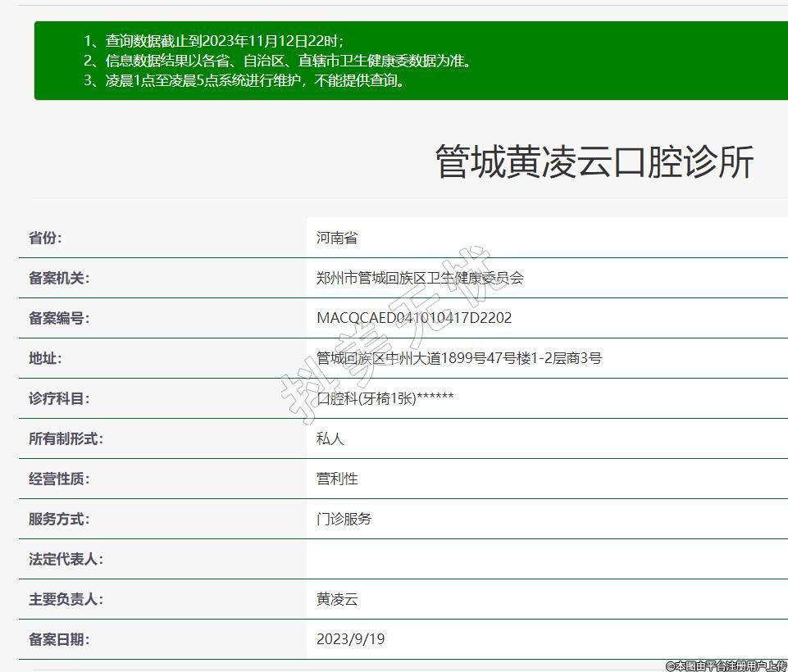The height and width of the screenshot is (672, 788).
Task: Click the 省份 field label
Action: [45, 238]
